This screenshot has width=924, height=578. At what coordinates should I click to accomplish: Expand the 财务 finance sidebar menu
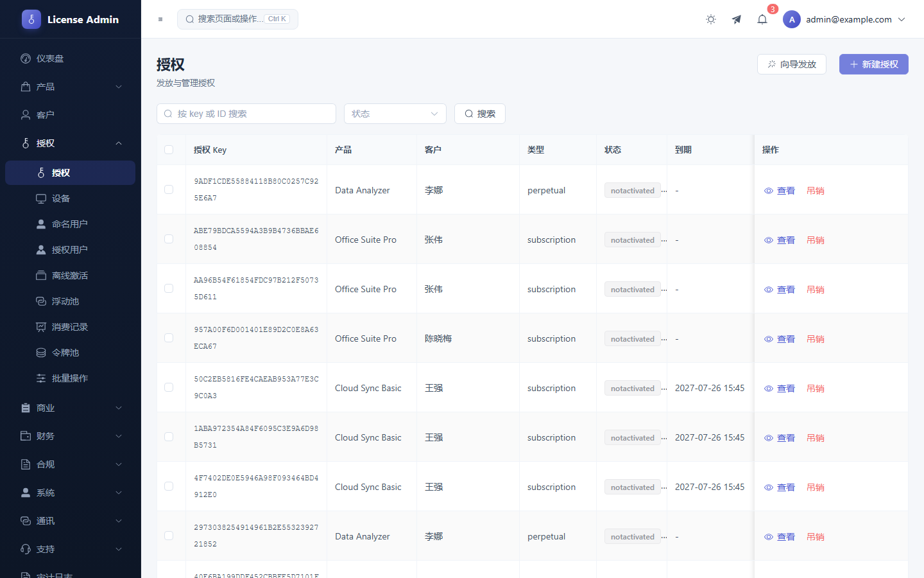[71, 436]
